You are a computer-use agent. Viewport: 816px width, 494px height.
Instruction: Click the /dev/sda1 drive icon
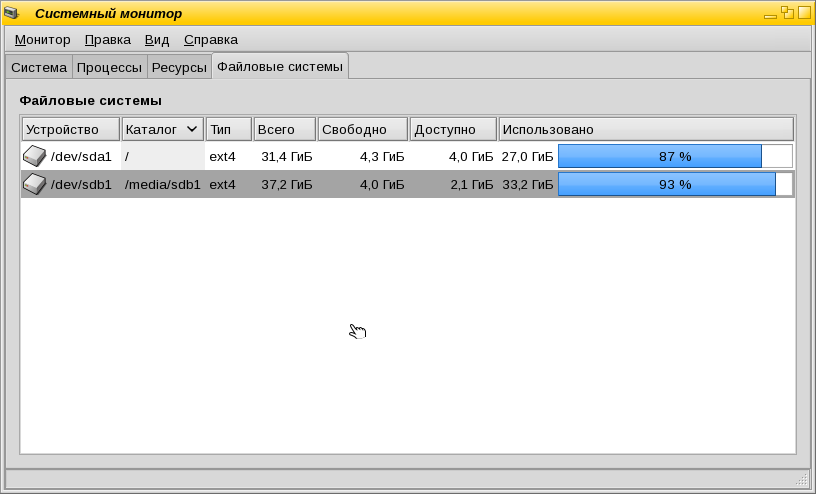click(34, 156)
